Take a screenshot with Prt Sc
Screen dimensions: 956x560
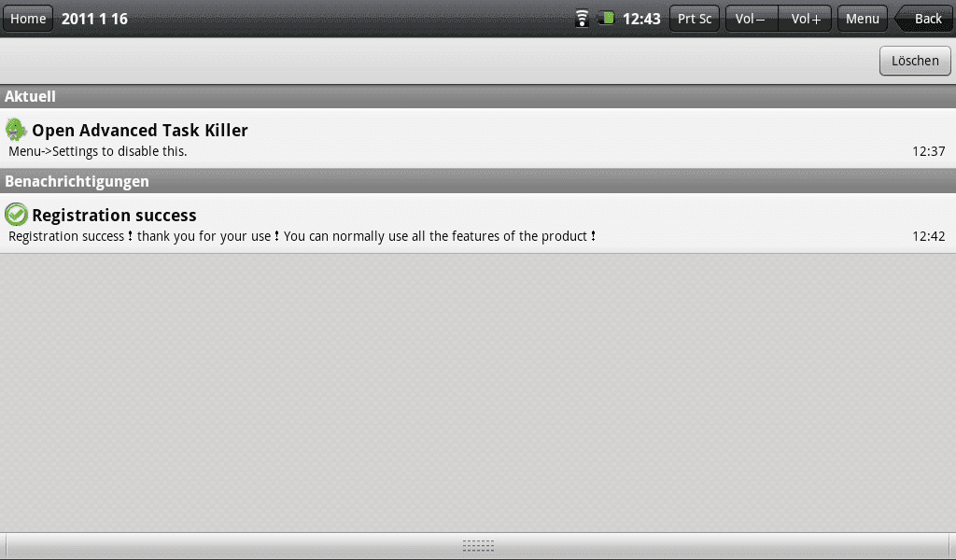coord(695,19)
